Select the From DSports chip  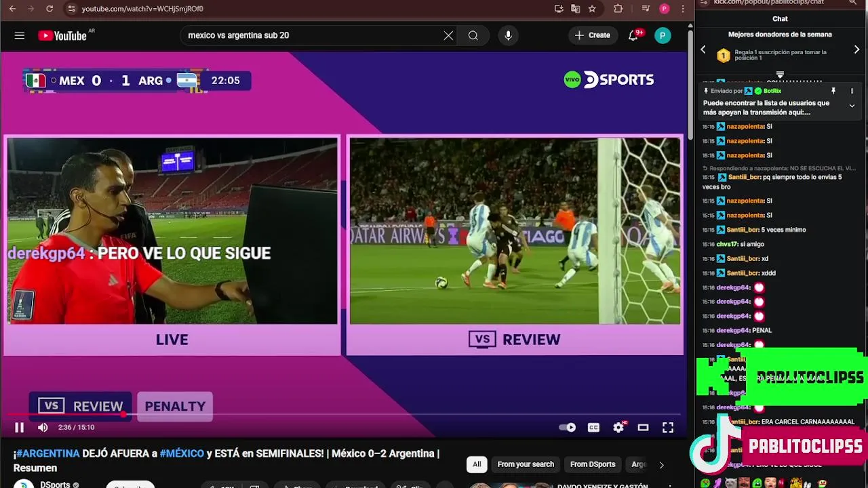pyautogui.click(x=592, y=464)
